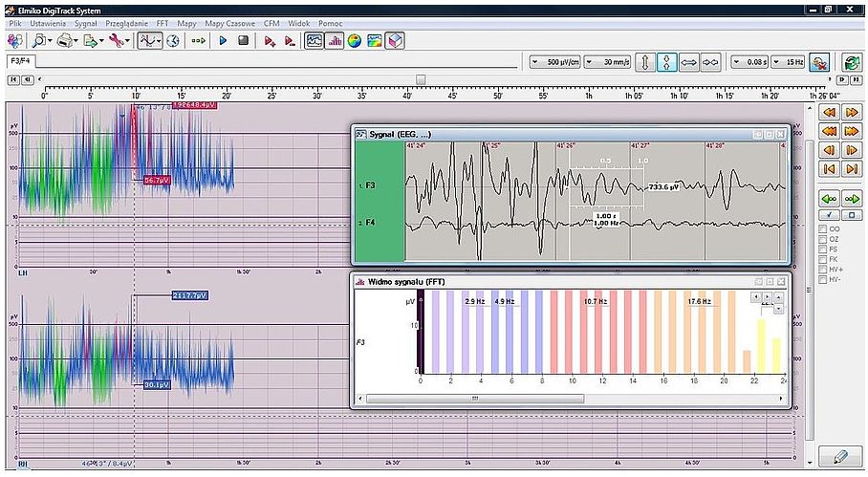Click the Stop playback square button
The image size is (868, 477).
[243, 41]
